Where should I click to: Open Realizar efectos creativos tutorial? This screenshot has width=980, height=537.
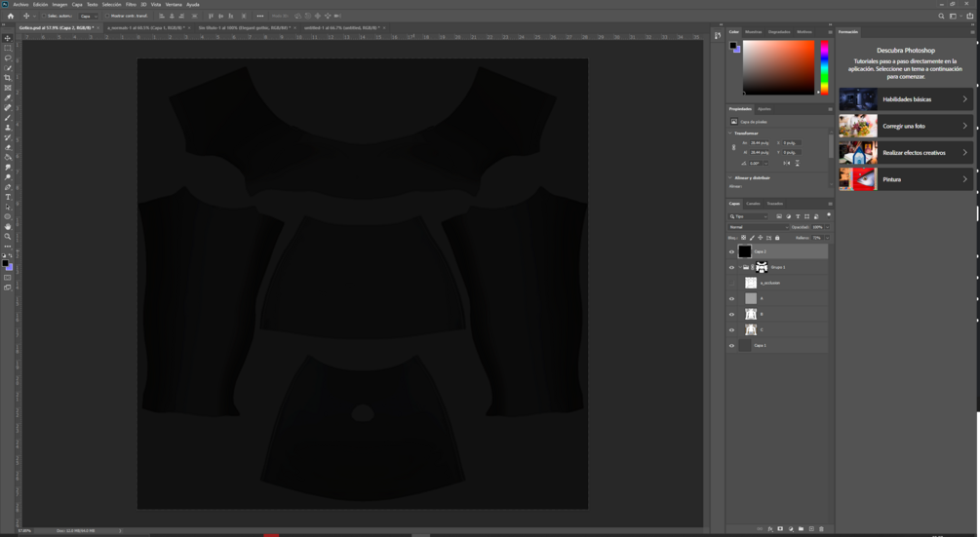pos(906,153)
